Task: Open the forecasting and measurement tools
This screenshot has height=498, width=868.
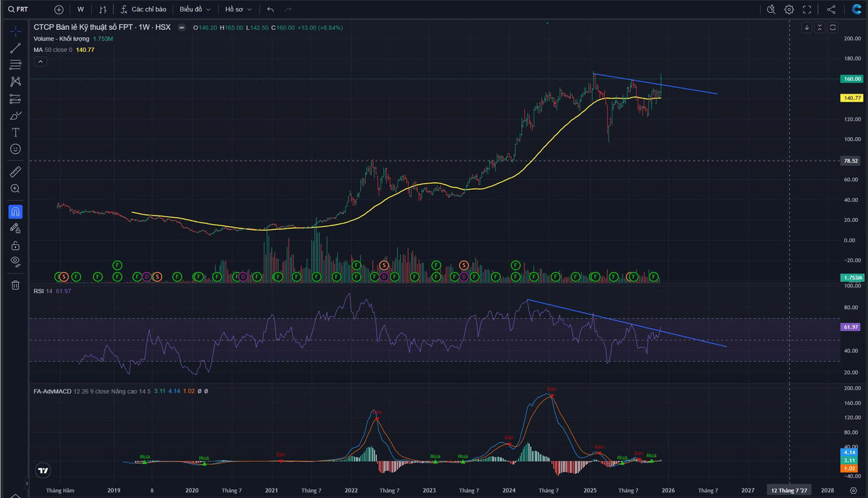Action: tap(15, 98)
